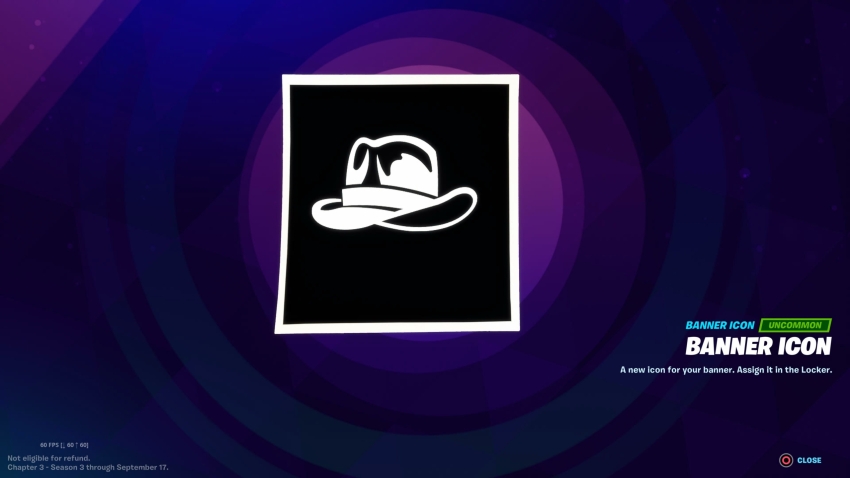Click the 'Chapter 3 - Season 3 through September 17.' text
The height and width of the screenshot is (478, 850).
pos(88,467)
